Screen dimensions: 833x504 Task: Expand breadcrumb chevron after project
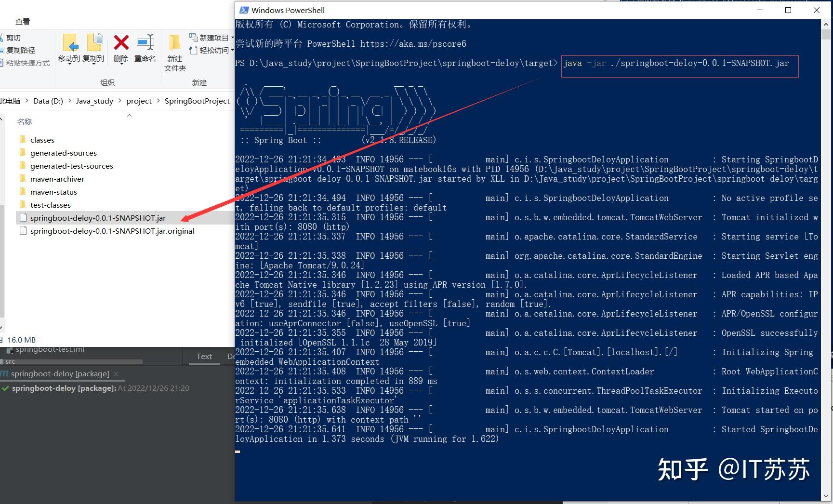(159, 101)
